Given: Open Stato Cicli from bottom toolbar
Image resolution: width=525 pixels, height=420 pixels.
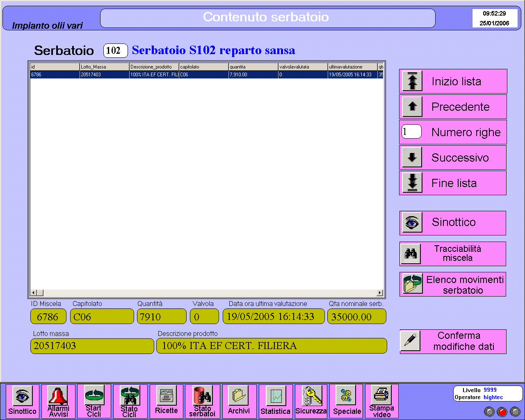Looking at the screenshot, I should [x=130, y=396].
